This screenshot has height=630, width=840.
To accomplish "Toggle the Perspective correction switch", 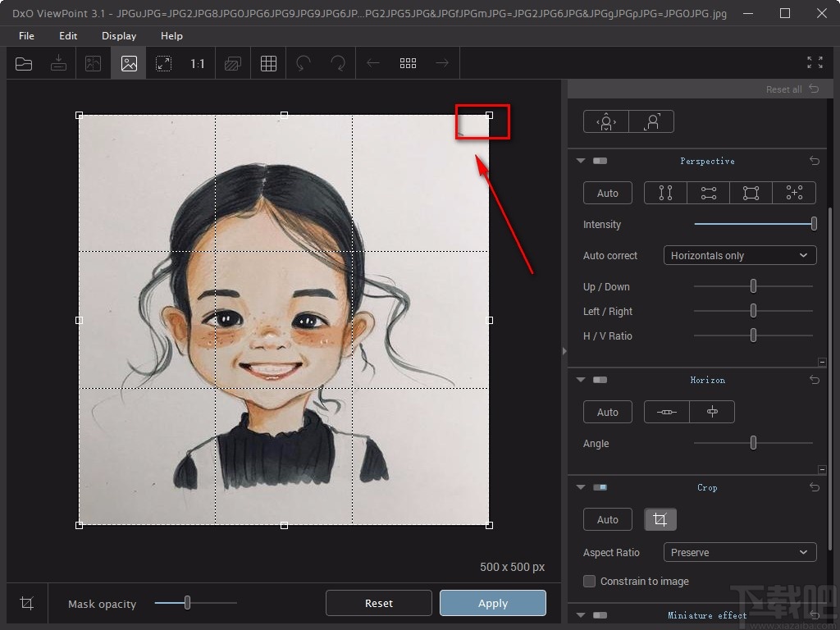I will tap(598, 161).
